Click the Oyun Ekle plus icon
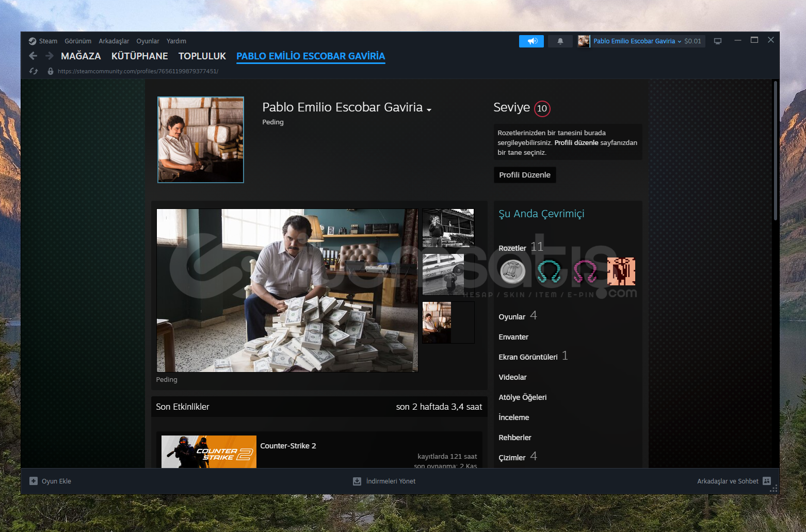This screenshot has width=806, height=532. pyautogui.click(x=34, y=481)
